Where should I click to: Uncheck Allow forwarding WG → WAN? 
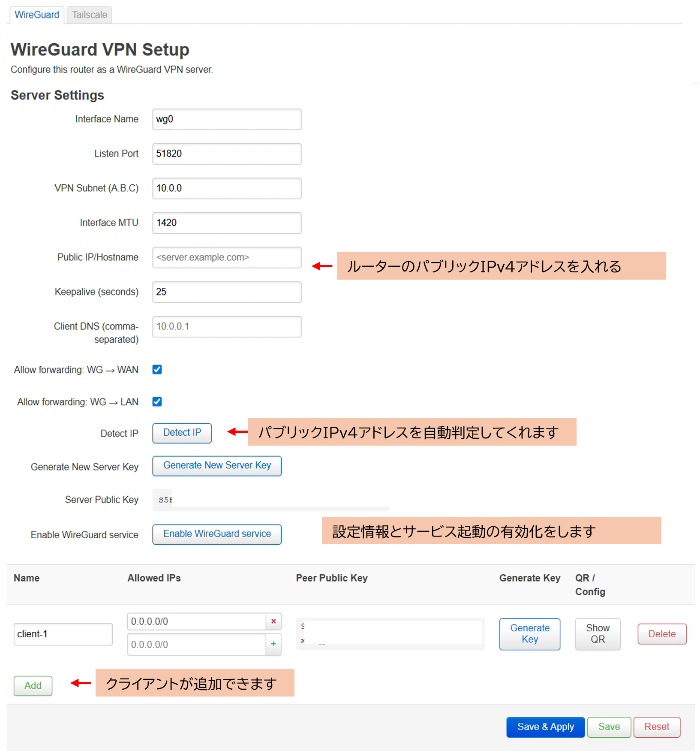[157, 369]
